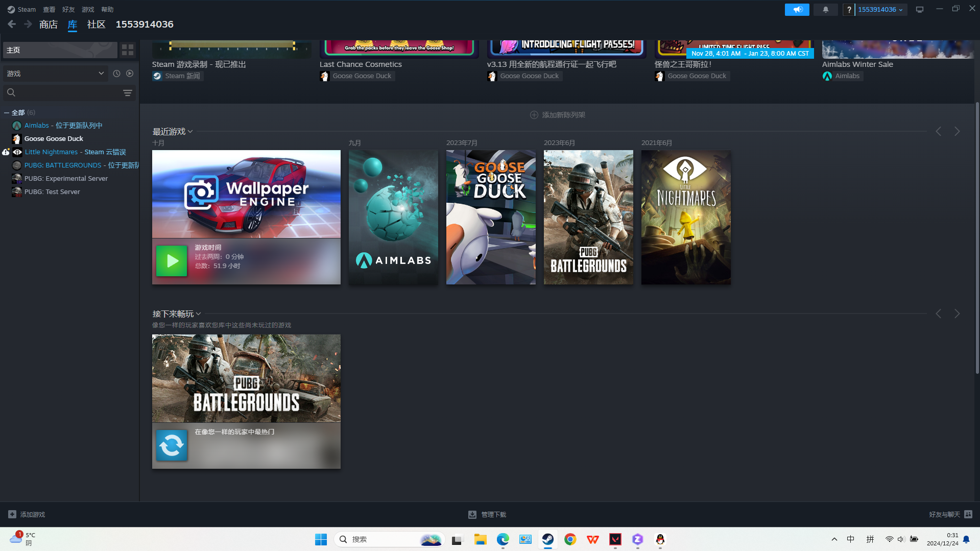Click the library search input field
This screenshot has width=980, height=551.
click(x=69, y=92)
